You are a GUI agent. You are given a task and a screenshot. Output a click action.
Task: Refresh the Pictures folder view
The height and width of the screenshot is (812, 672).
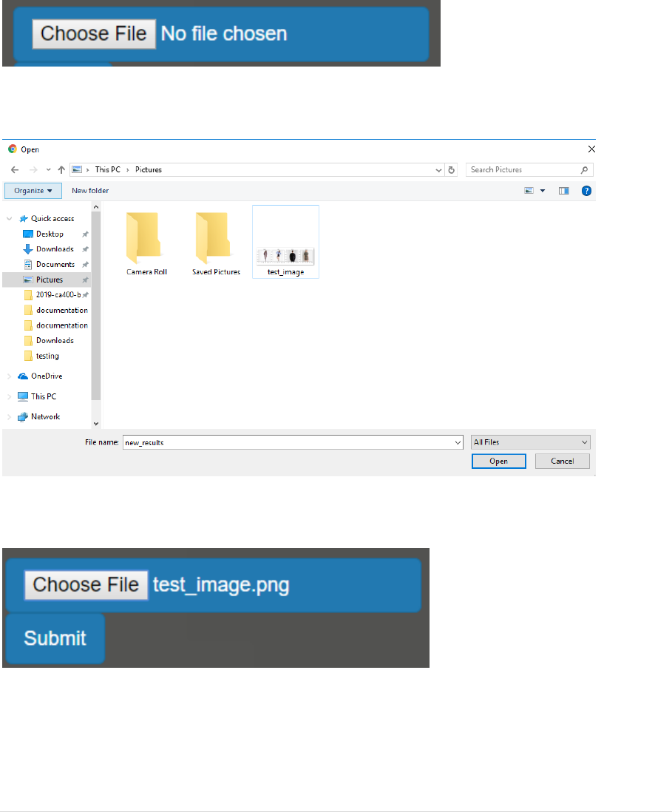point(451,170)
